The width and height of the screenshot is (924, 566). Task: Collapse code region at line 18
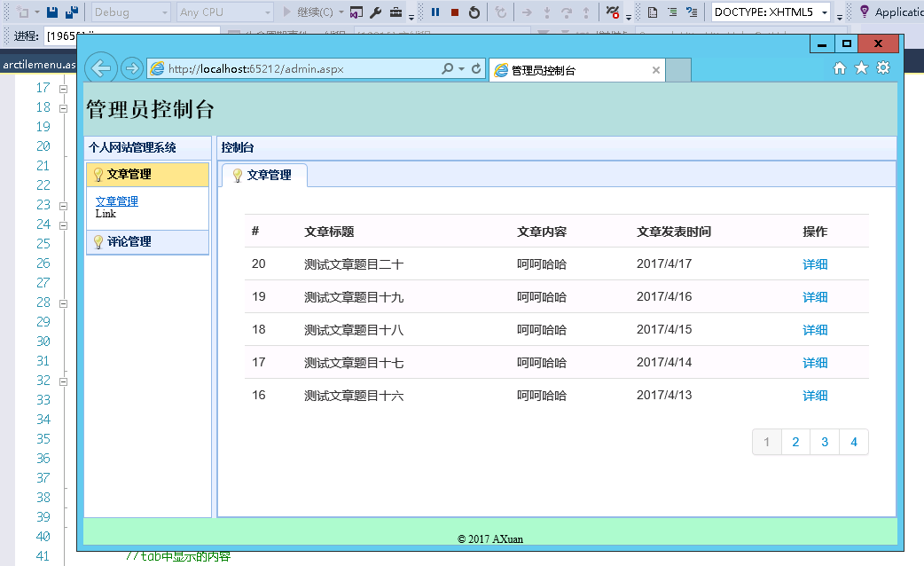pyautogui.click(x=63, y=108)
